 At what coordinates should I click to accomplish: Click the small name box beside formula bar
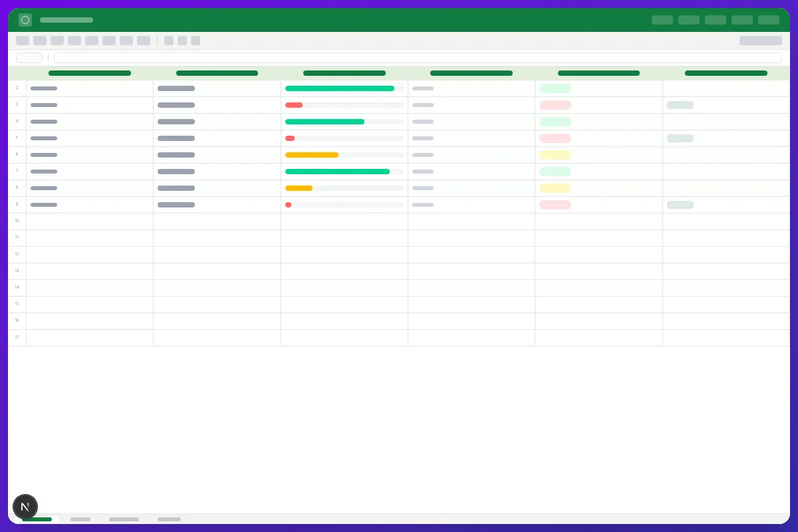tap(29, 58)
